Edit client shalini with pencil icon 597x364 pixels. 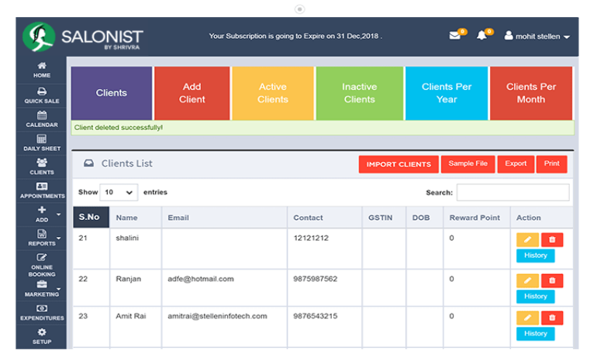click(527, 239)
